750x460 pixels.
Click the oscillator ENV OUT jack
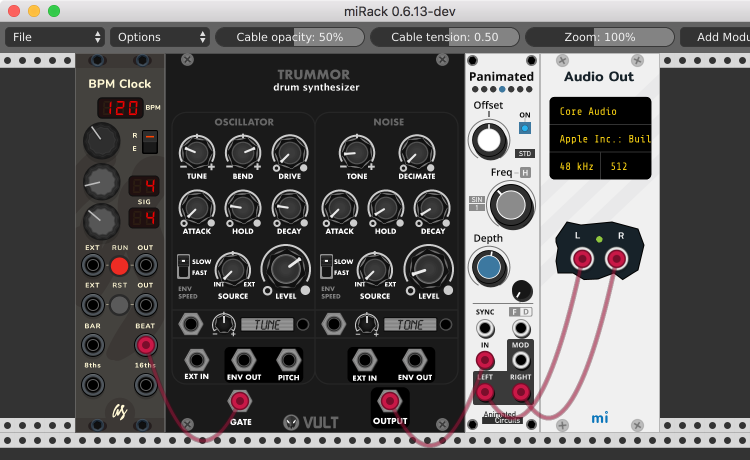click(243, 360)
